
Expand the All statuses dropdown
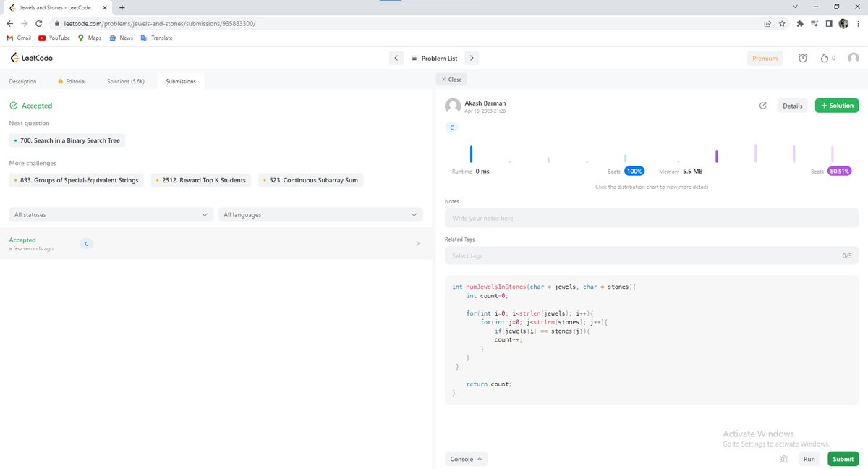(x=111, y=214)
